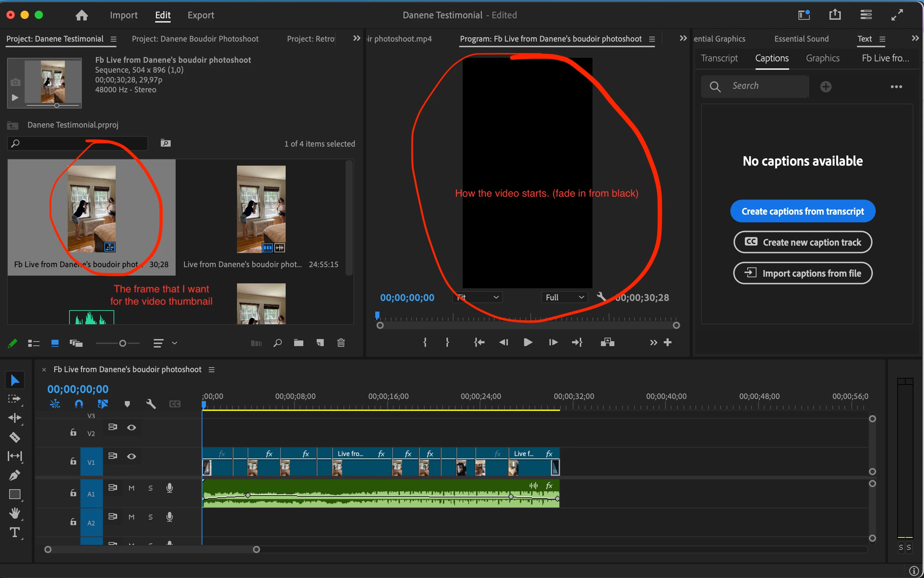Select the Pen tool in toolbar

[14, 475]
